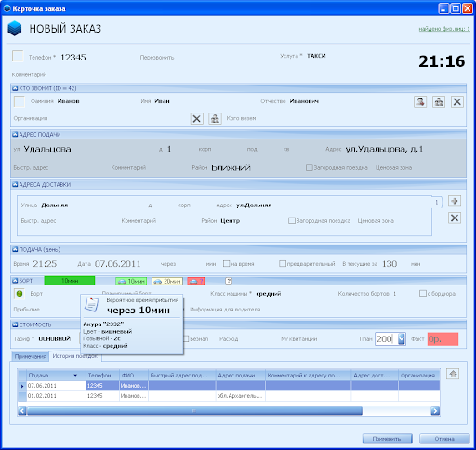
Task: Click the green round Борт status icon
Action: [20, 294]
